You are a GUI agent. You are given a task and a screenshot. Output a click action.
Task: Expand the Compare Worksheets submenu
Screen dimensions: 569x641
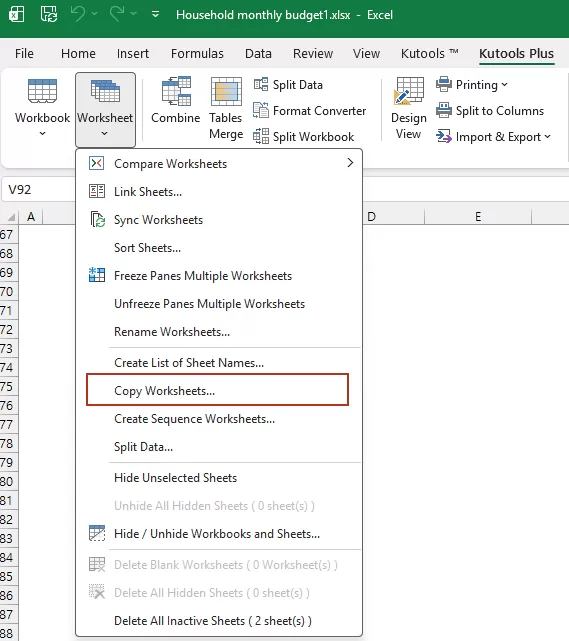pyautogui.click(x=219, y=164)
